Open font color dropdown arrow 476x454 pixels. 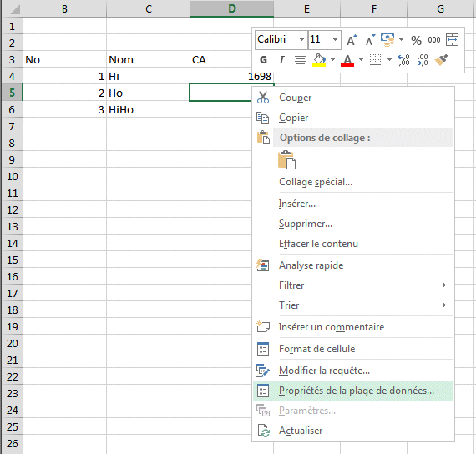[x=361, y=60]
